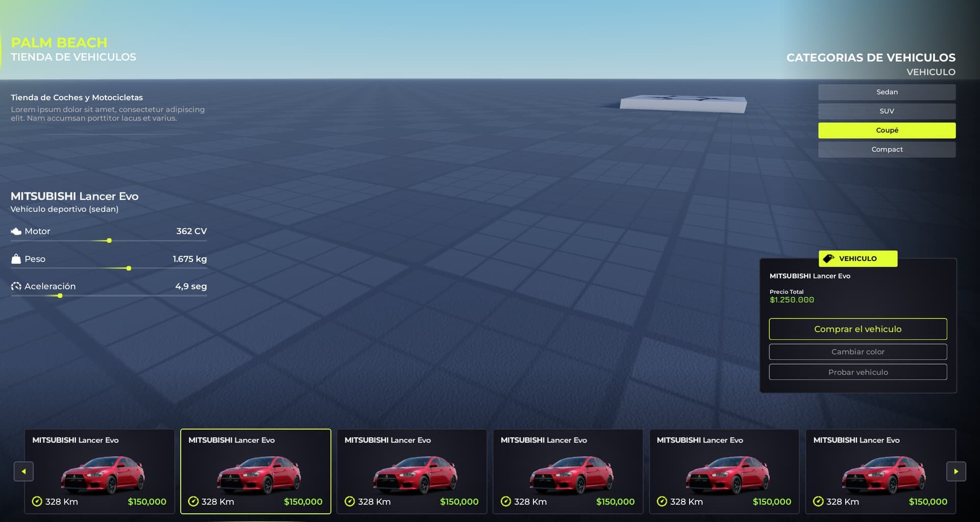Click the Aceleración stat label
The width and height of the screenshot is (980, 522).
click(x=50, y=287)
